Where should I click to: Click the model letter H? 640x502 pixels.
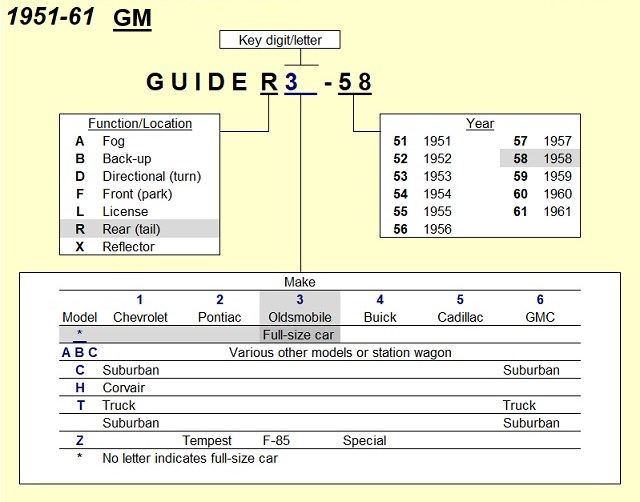coord(80,388)
